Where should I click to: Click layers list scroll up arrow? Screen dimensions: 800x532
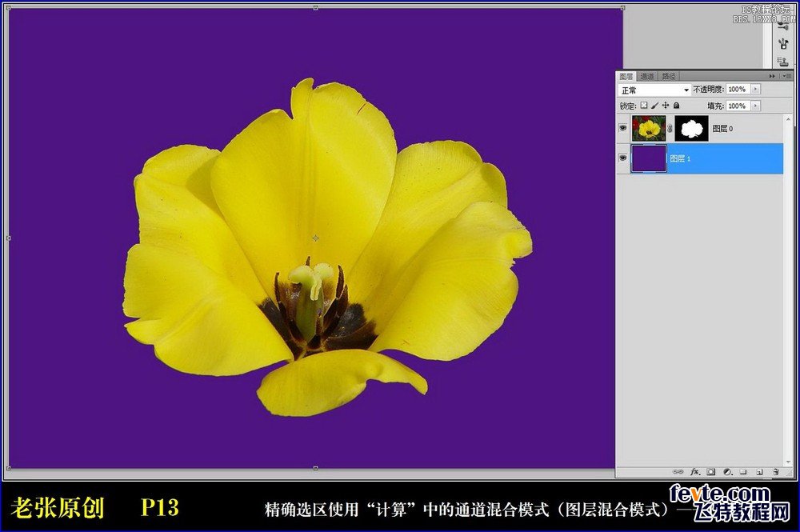pos(788,119)
